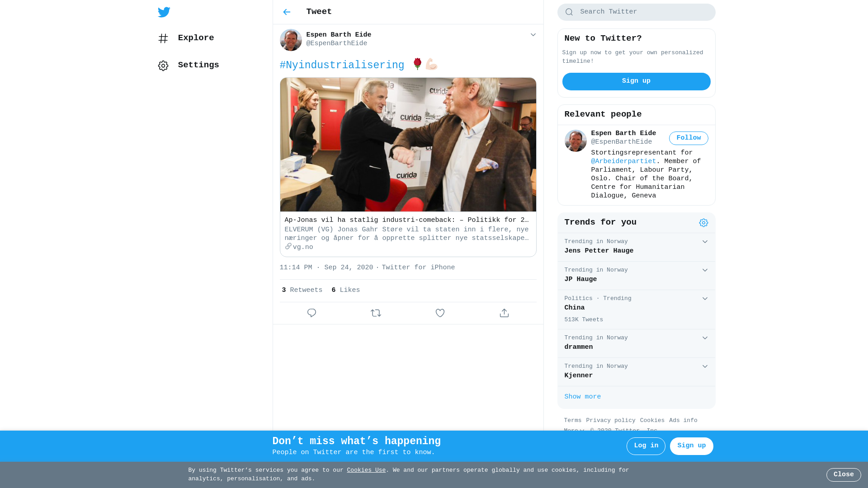Show more trends
The height and width of the screenshot is (488, 868).
(x=582, y=397)
